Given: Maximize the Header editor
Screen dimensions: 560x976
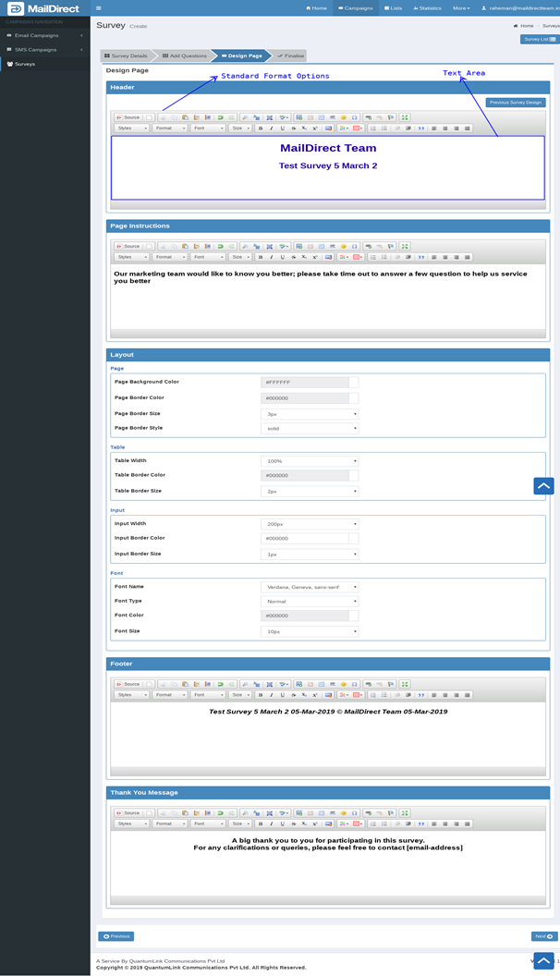Looking at the screenshot, I should pyautogui.click(x=405, y=117).
